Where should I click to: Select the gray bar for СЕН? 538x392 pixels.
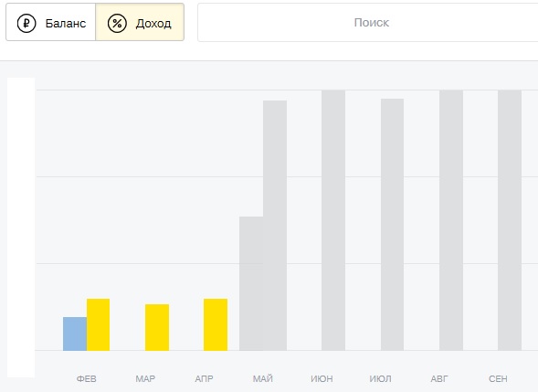click(510, 220)
